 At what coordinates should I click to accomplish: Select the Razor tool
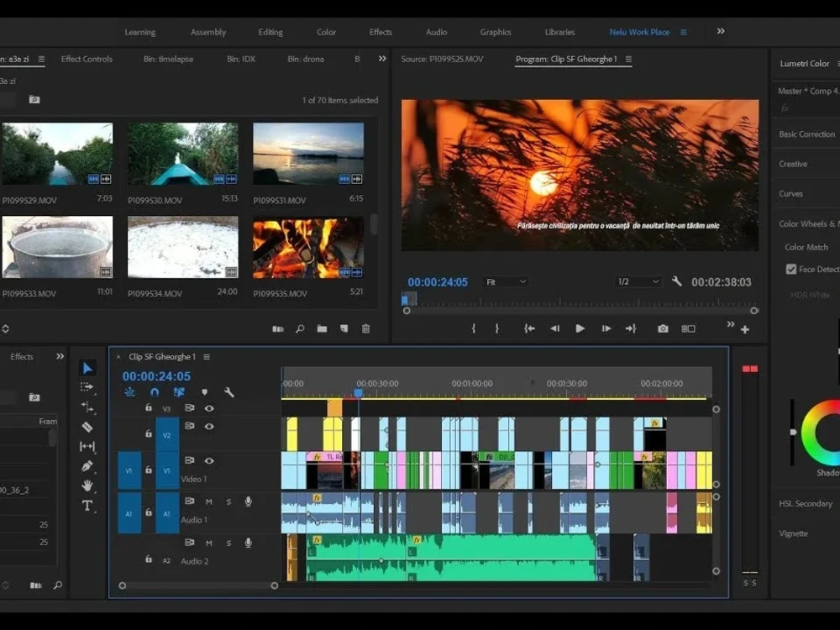pos(87,427)
